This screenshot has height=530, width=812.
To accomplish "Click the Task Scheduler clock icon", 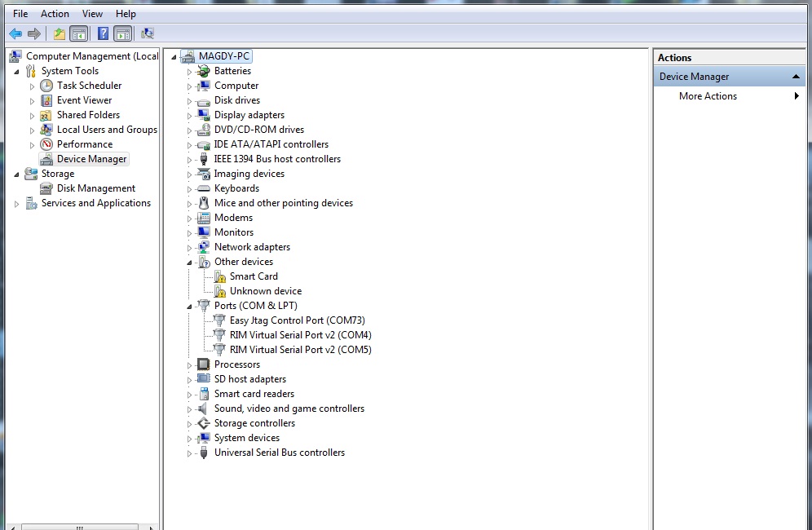I will coord(46,86).
